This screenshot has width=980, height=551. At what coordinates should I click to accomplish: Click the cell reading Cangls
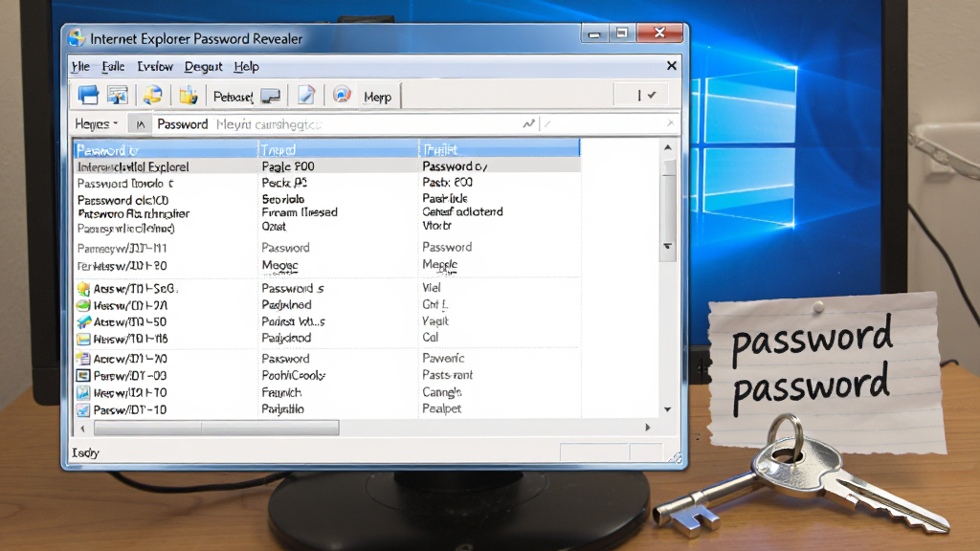(x=441, y=392)
